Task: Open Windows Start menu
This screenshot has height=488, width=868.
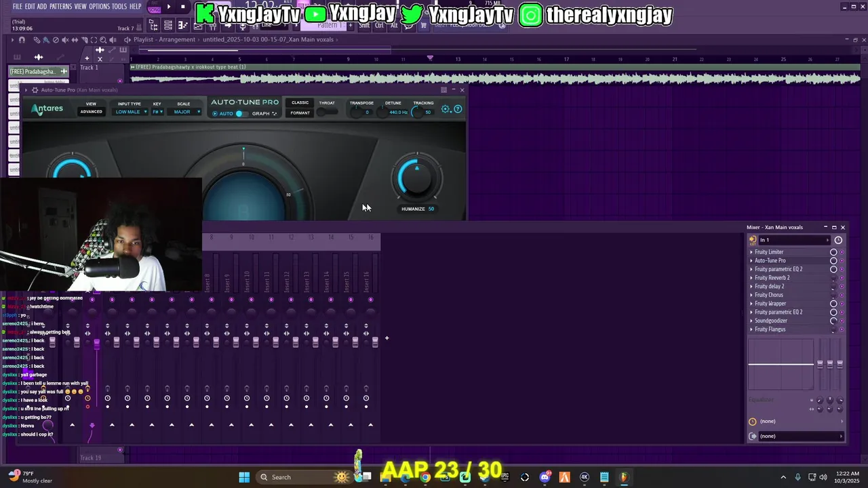Action: pyautogui.click(x=244, y=477)
